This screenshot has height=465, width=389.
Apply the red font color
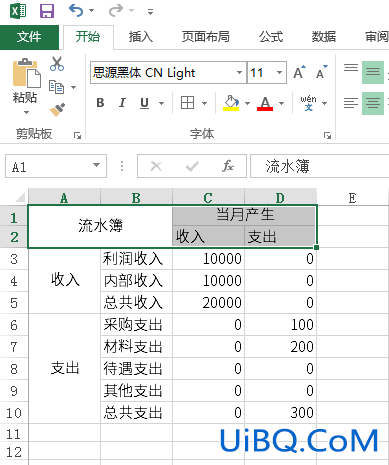265,103
